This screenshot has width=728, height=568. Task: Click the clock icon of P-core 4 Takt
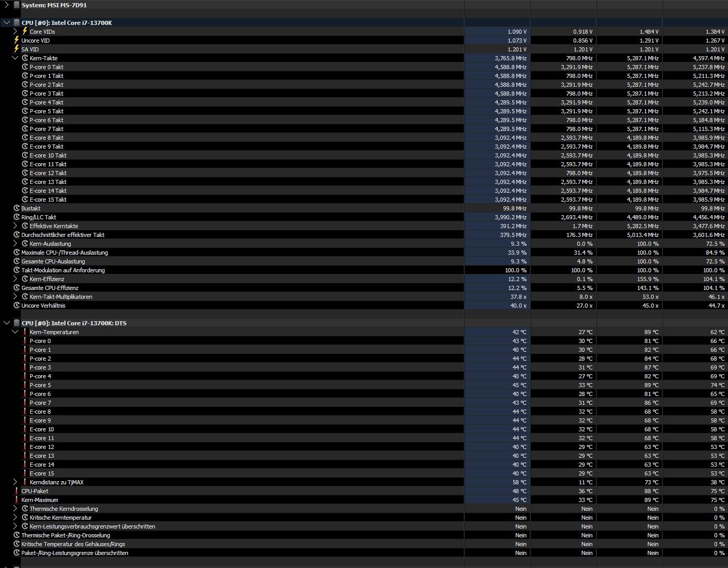point(24,102)
